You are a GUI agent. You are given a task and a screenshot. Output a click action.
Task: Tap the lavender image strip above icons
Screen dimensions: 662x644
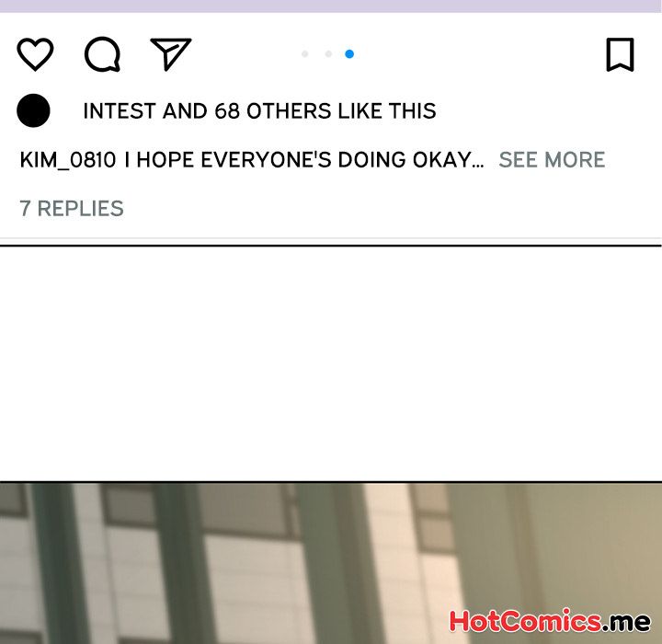coord(331,6)
